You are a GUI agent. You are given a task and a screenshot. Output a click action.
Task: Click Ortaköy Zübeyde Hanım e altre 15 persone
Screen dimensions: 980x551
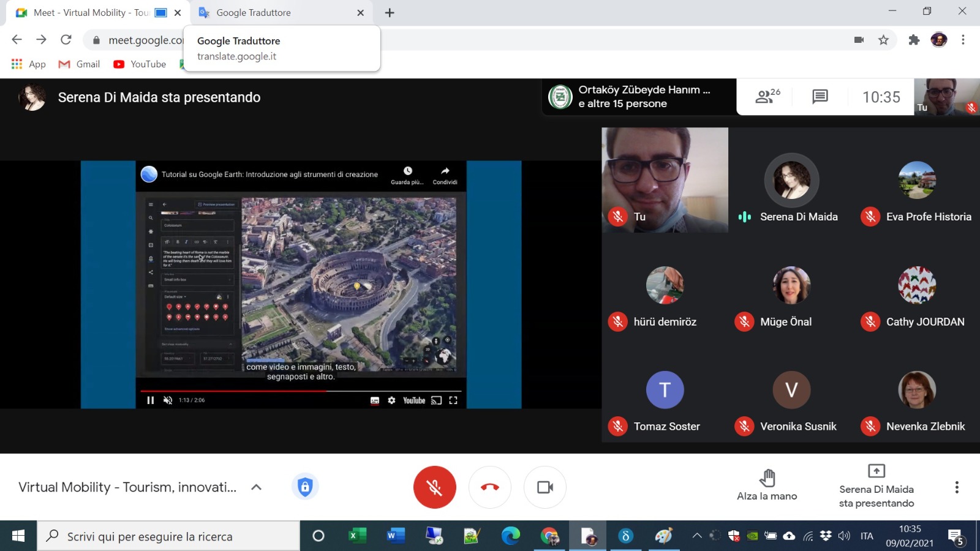[639, 97]
